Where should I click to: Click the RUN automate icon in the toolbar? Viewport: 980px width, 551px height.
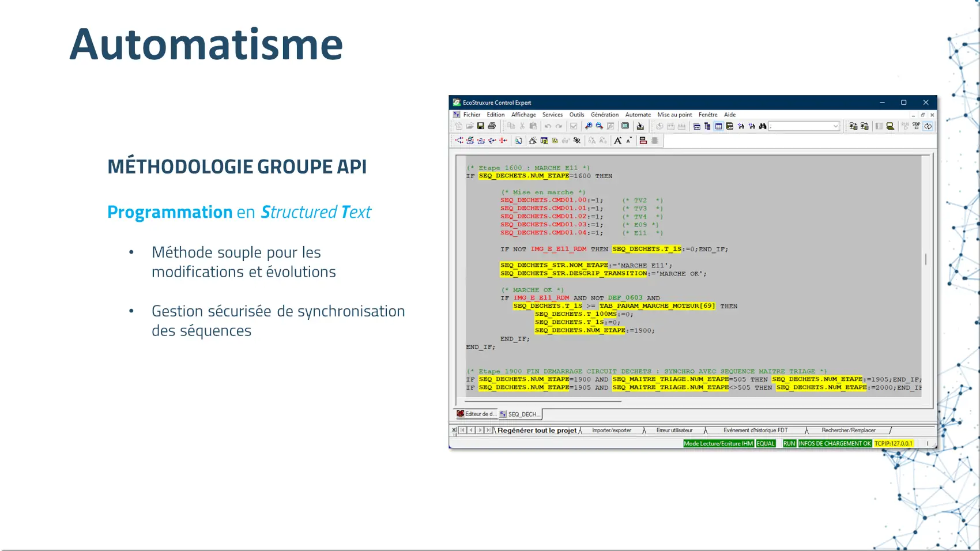[x=905, y=126]
